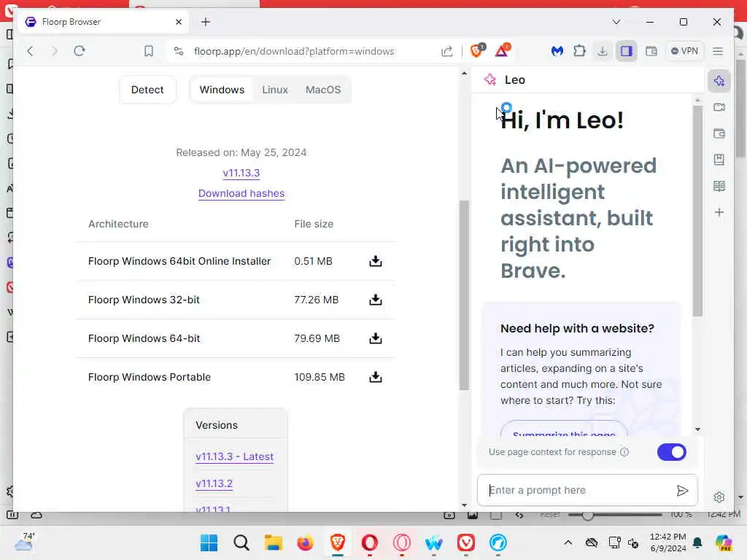Open File Explorer from taskbar
Viewport: 747px width, 560px height.
click(274, 542)
